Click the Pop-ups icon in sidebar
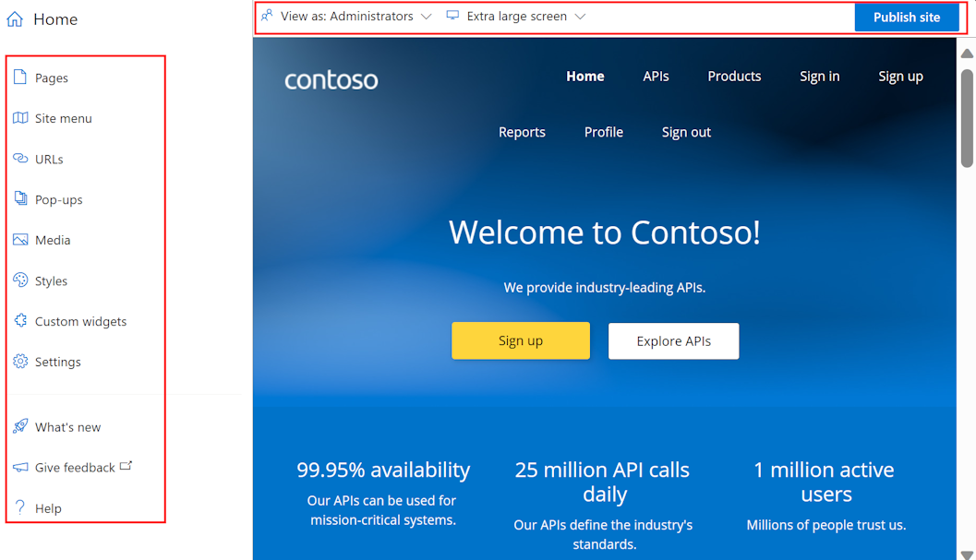This screenshot has width=976, height=560. [20, 198]
